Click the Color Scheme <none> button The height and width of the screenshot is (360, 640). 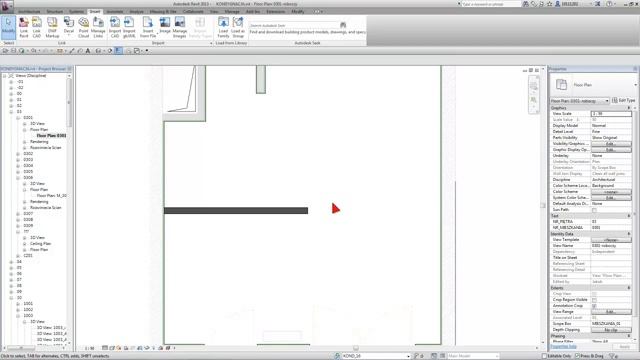click(x=611, y=192)
